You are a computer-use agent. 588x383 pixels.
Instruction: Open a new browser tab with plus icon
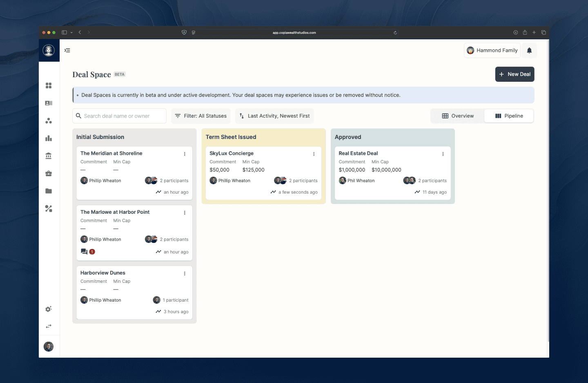click(534, 32)
